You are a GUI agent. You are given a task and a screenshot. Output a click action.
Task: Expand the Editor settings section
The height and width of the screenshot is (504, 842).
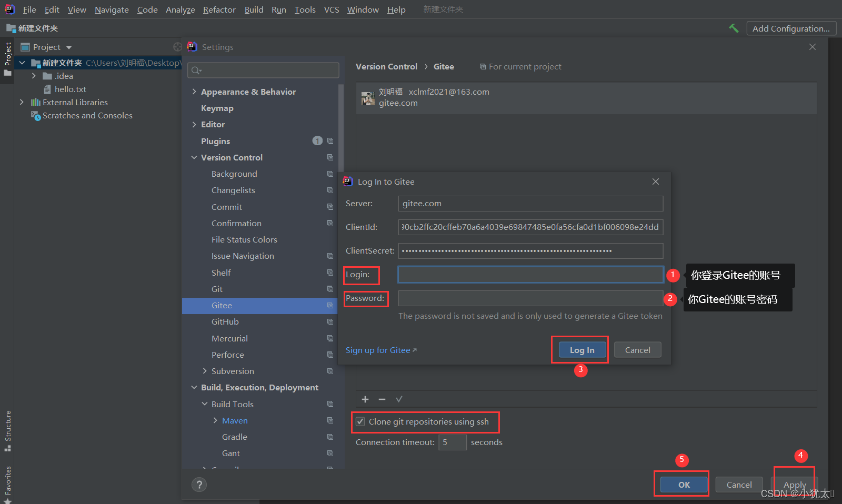coord(194,124)
